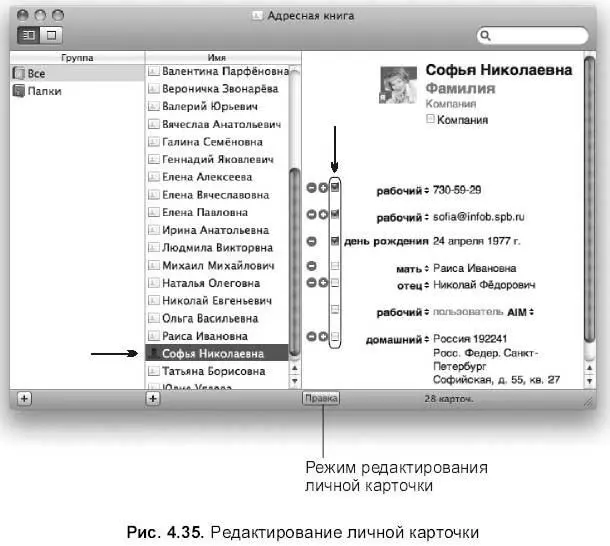This screenshot has width=610, height=546.
Task: Toggle checkbox for домашний address
Action: (335, 336)
